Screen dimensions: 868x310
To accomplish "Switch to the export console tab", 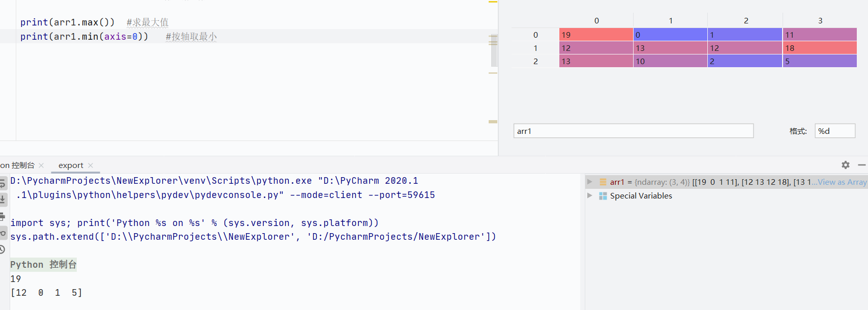I will click(71, 165).
